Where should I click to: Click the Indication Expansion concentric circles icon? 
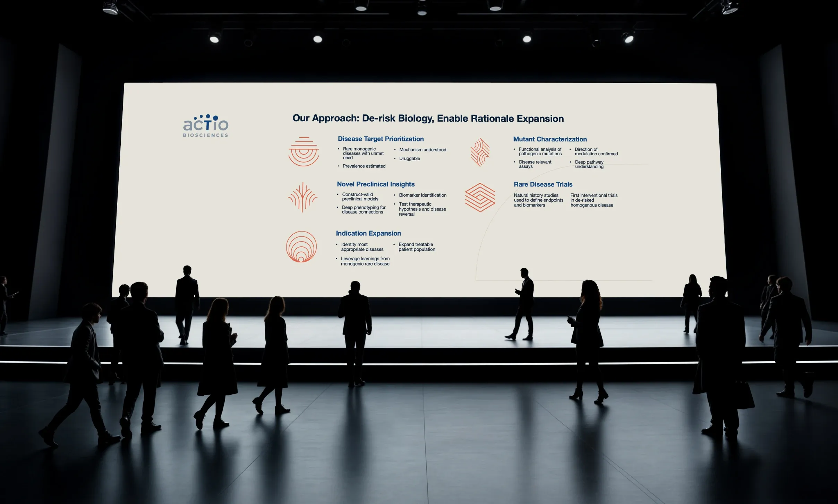point(301,247)
